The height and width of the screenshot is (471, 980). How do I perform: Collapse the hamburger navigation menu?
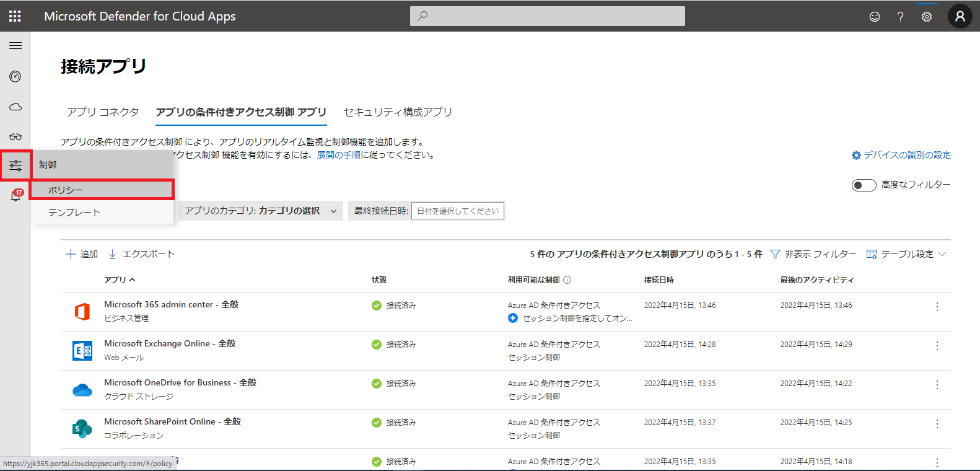(x=15, y=46)
